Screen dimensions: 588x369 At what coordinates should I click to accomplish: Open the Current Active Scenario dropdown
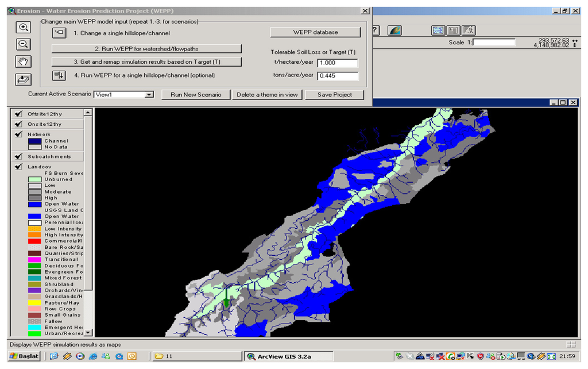[x=149, y=95]
